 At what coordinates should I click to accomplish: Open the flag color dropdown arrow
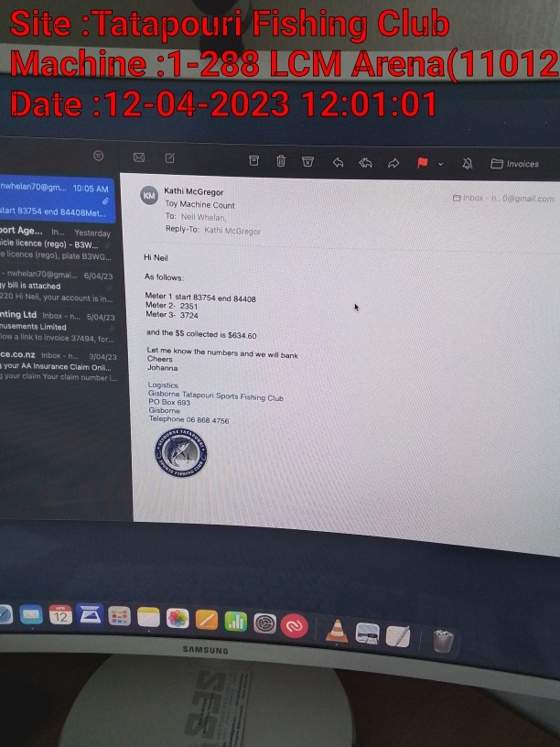440,164
